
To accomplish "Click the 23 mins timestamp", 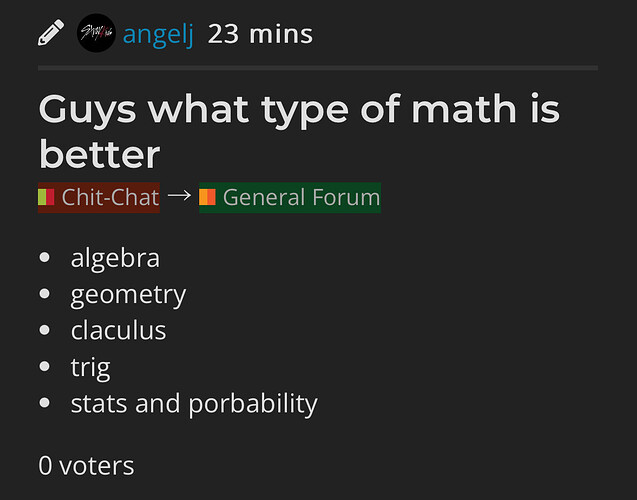I will 260,34.
